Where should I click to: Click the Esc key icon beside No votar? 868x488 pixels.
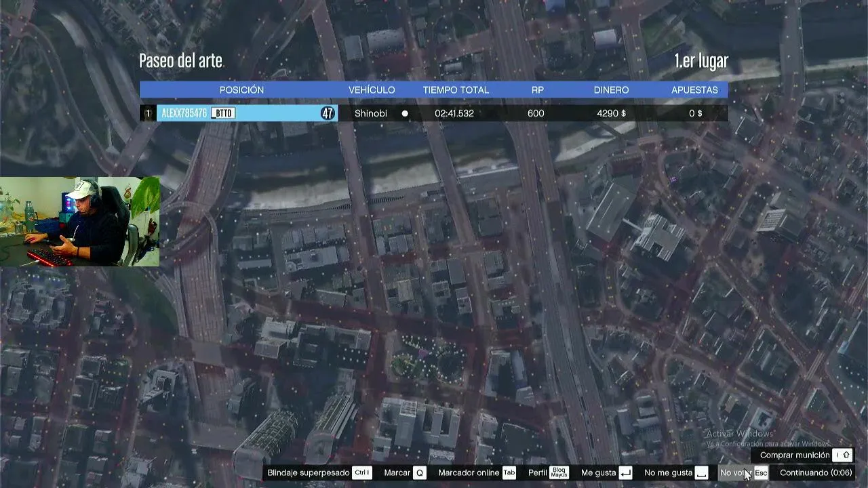[x=761, y=473]
